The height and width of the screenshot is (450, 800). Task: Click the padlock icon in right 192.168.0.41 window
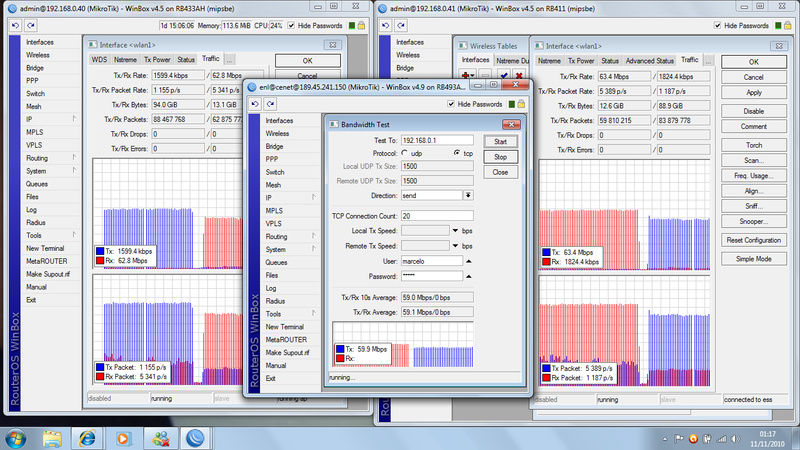tap(788, 25)
